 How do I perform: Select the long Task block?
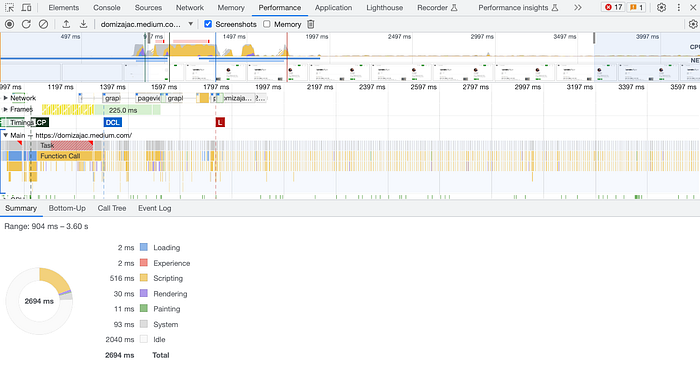pos(65,145)
